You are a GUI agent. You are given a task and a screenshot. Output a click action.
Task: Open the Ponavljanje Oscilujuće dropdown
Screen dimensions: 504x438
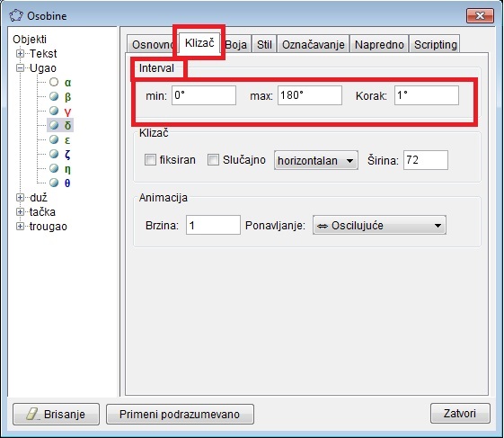pos(379,225)
